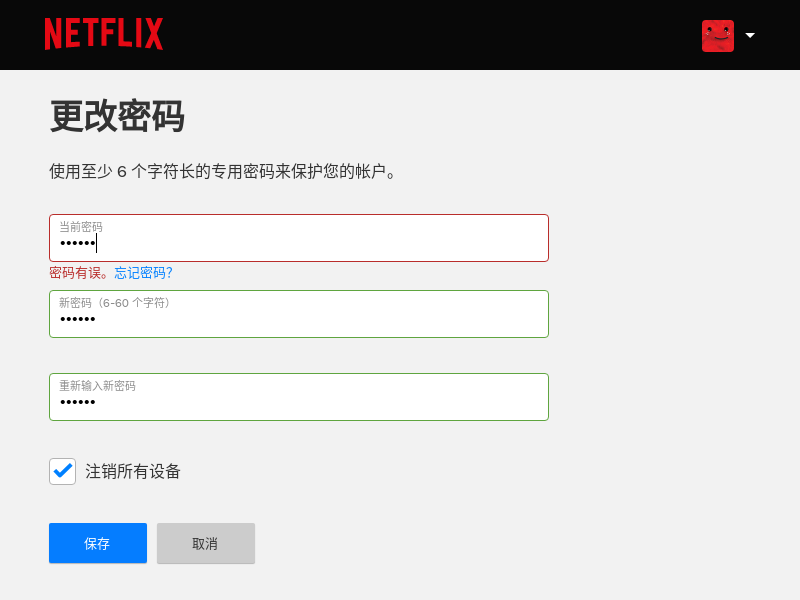The image size is (800, 600).
Task: Expand the profile menu caret arrow
Action: pos(750,35)
